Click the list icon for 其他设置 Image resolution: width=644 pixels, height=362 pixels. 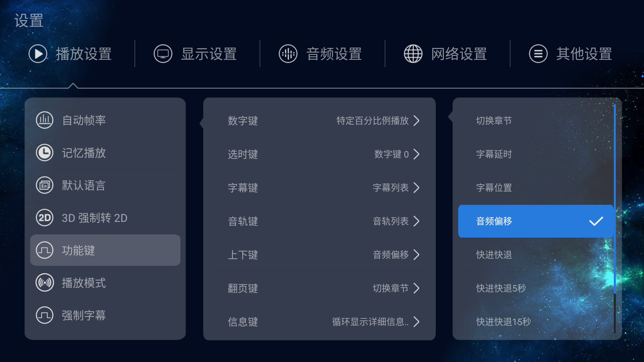[538, 54]
